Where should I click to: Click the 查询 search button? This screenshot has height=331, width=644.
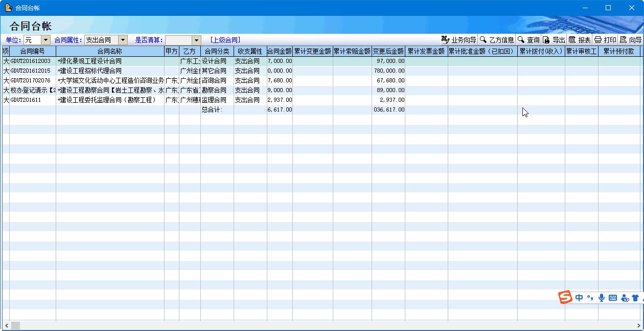528,40
